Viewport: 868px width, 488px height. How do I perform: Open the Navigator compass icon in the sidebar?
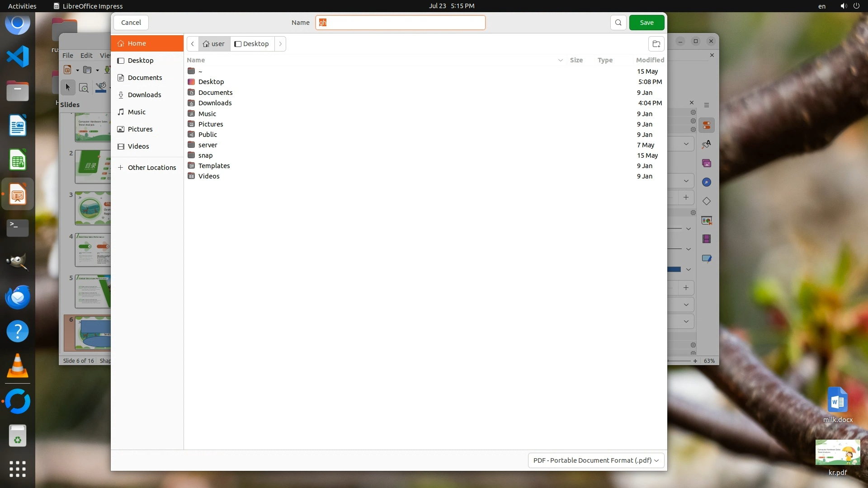tap(706, 182)
